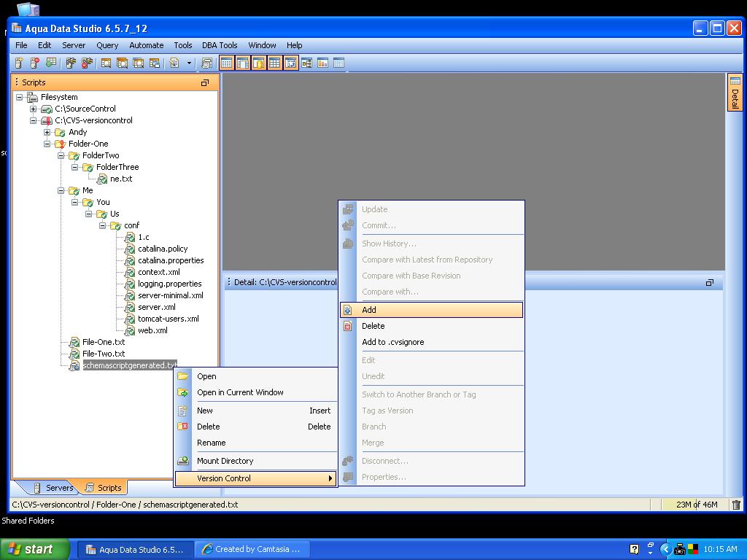
Task: Collapse the conf folder
Action: [x=102, y=226]
